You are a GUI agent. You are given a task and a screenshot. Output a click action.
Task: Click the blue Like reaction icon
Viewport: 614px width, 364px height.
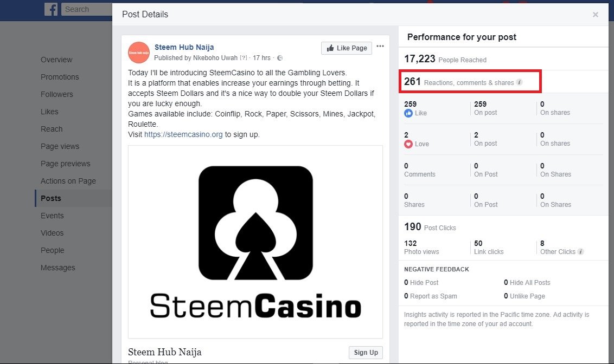coord(408,113)
